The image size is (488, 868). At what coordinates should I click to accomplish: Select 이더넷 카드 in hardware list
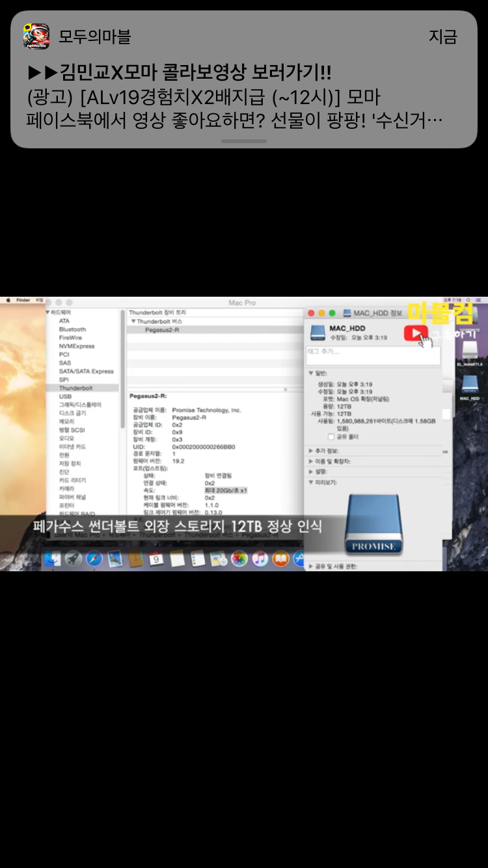pos(72,447)
